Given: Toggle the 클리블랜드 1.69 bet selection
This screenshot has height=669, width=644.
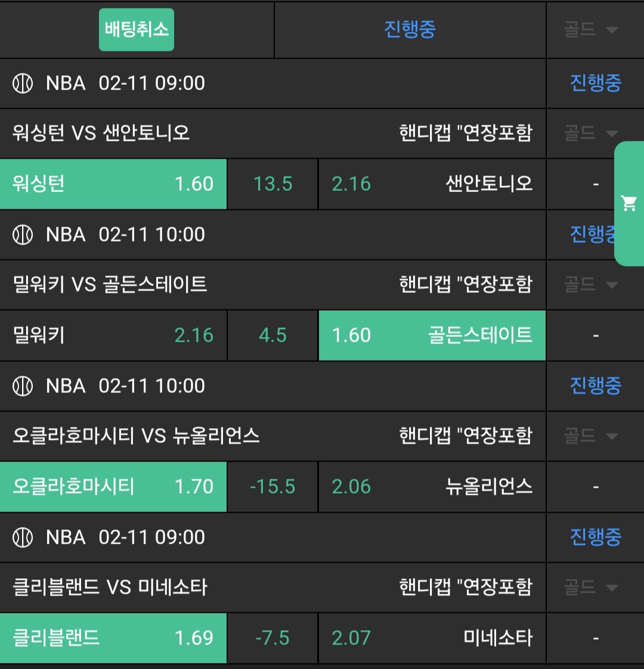Looking at the screenshot, I should pyautogui.click(x=113, y=639).
